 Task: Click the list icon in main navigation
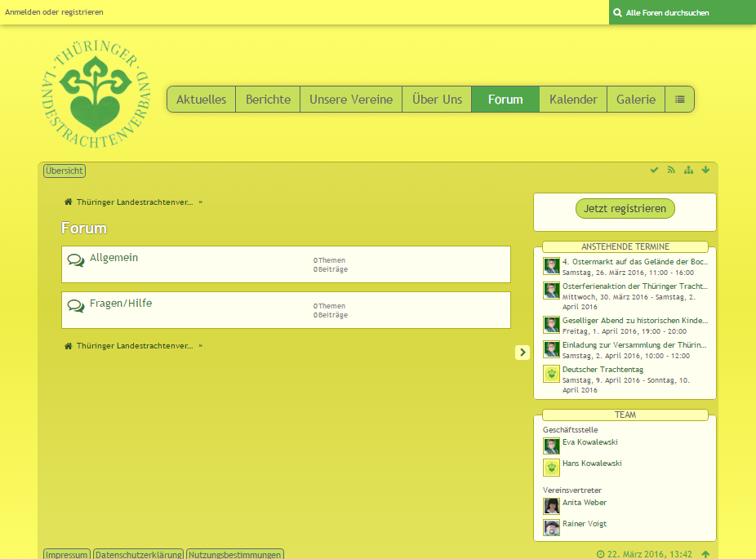coord(679,100)
